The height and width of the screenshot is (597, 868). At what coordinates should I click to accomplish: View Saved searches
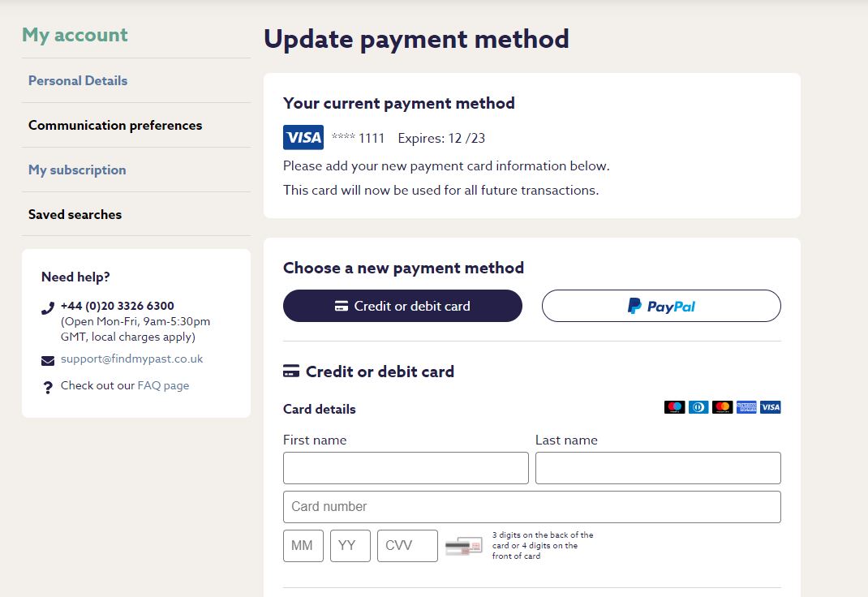tap(75, 214)
